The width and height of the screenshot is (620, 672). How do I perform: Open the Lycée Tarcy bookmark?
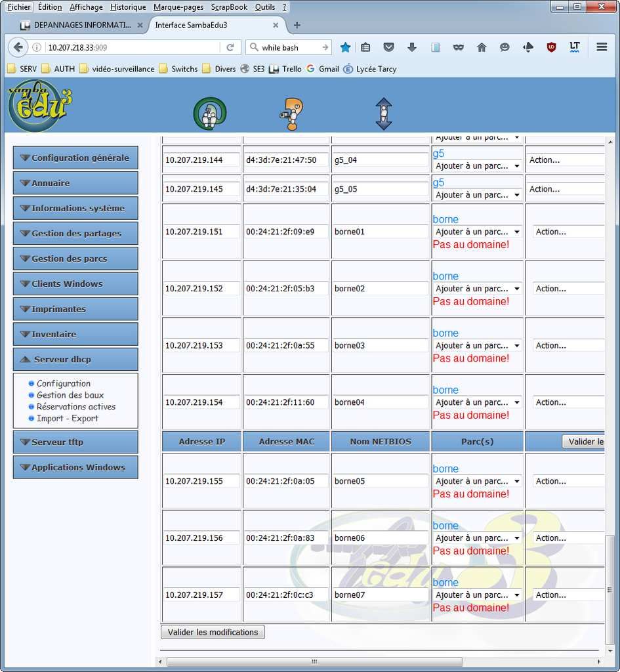(x=370, y=68)
